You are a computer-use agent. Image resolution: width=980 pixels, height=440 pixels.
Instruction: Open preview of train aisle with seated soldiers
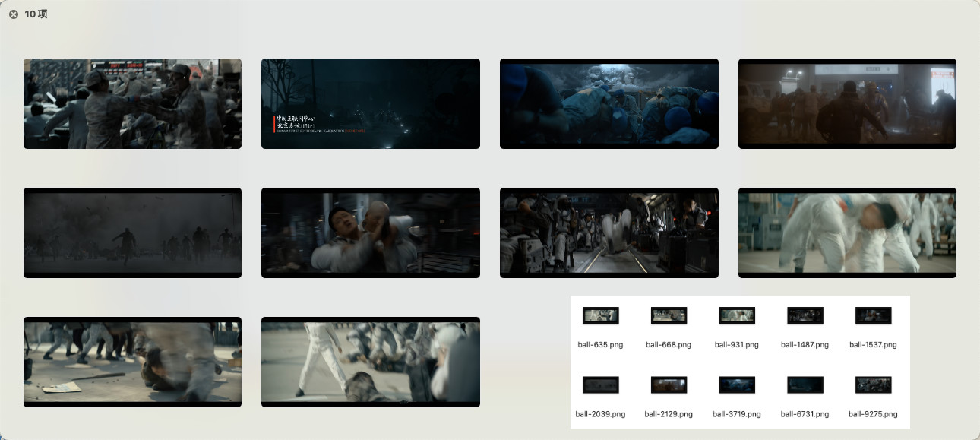coord(609,233)
